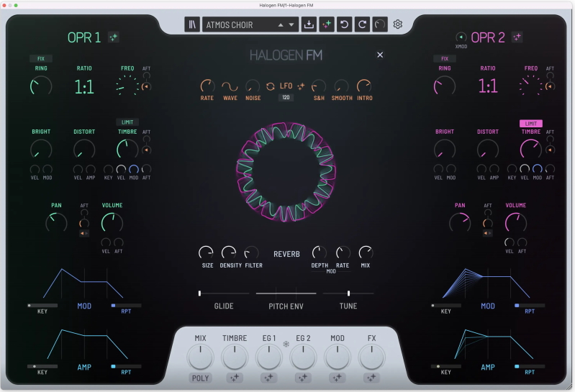Randomize FX macro with sparkle button

(371, 378)
